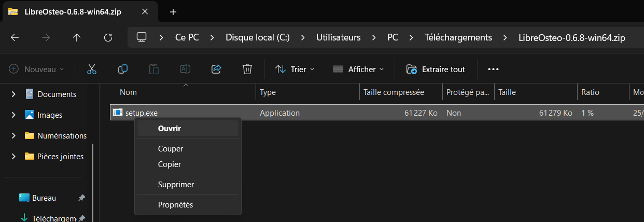Click the Documents folder icon in sidebar
This screenshot has height=222, width=644.
point(30,94)
